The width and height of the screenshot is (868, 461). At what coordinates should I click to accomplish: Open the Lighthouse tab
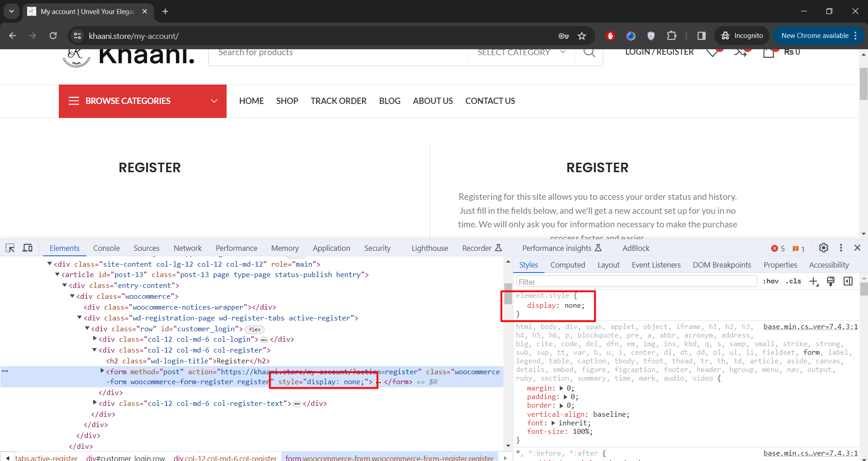(430, 248)
